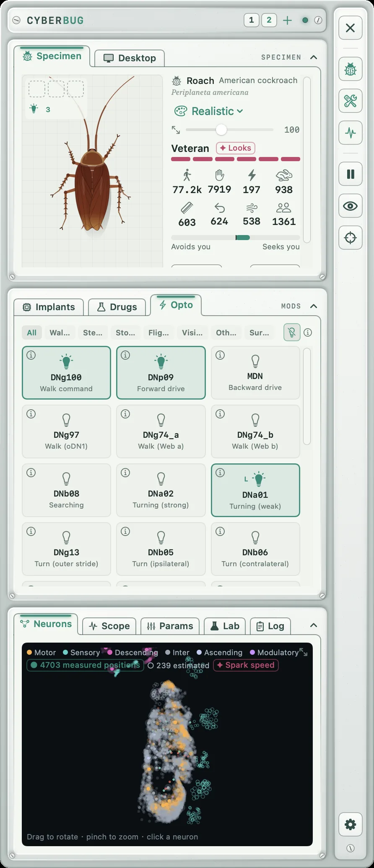Select the Flig... filter chip
Screen dimensions: 374x868
[x=159, y=332]
